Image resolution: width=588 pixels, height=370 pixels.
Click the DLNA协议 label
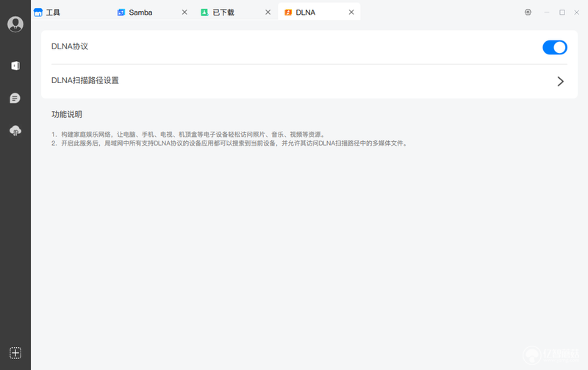click(70, 46)
